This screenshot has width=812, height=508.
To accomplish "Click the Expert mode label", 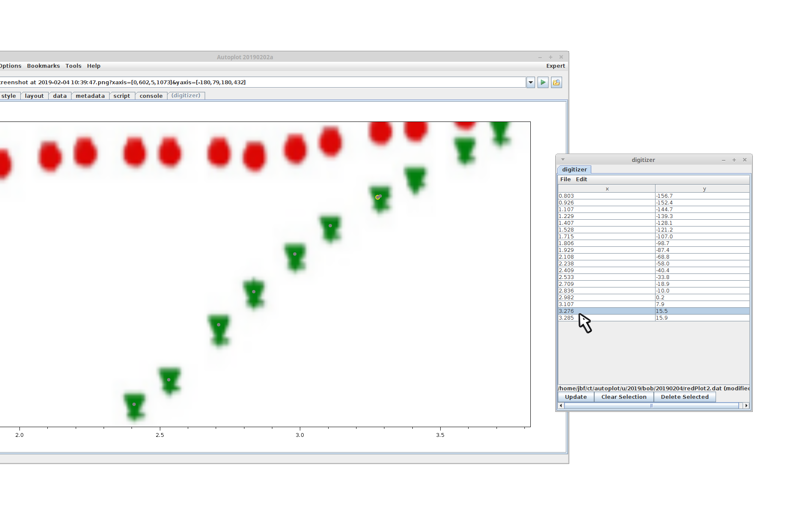I will (x=555, y=66).
